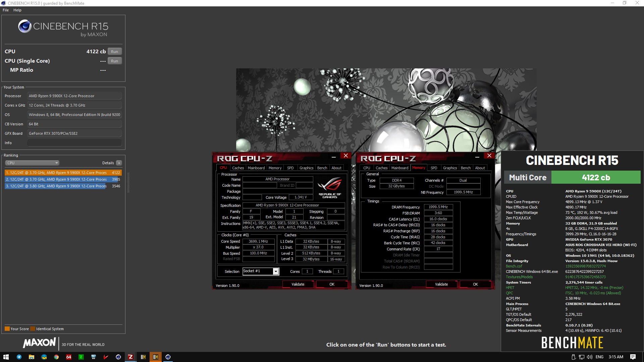The height and width of the screenshot is (362, 644).
Task: Minimize the left ROG CPU-Z window
Action: coord(334,156)
